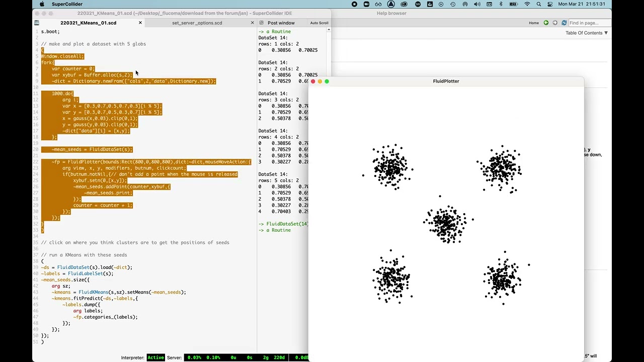Screen dimensions: 644x362
Task: Click the '// run a KMeans with these seeds' comment
Action: coord(84,255)
